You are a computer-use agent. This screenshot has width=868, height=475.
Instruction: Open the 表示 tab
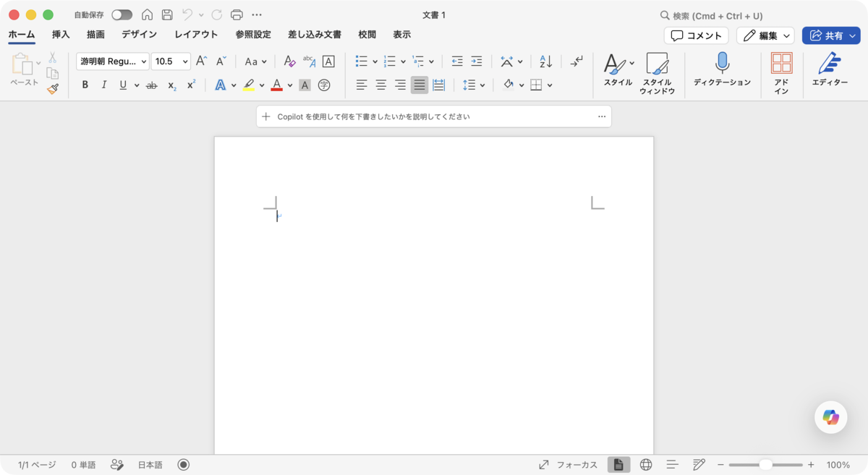(x=402, y=34)
